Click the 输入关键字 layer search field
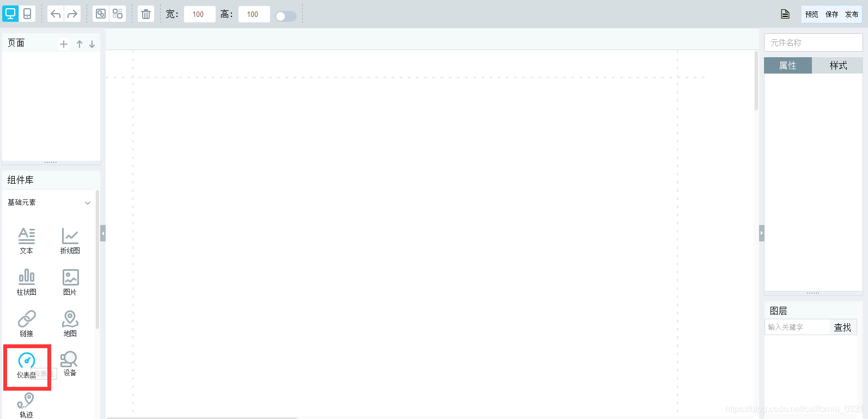 coord(797,327)
